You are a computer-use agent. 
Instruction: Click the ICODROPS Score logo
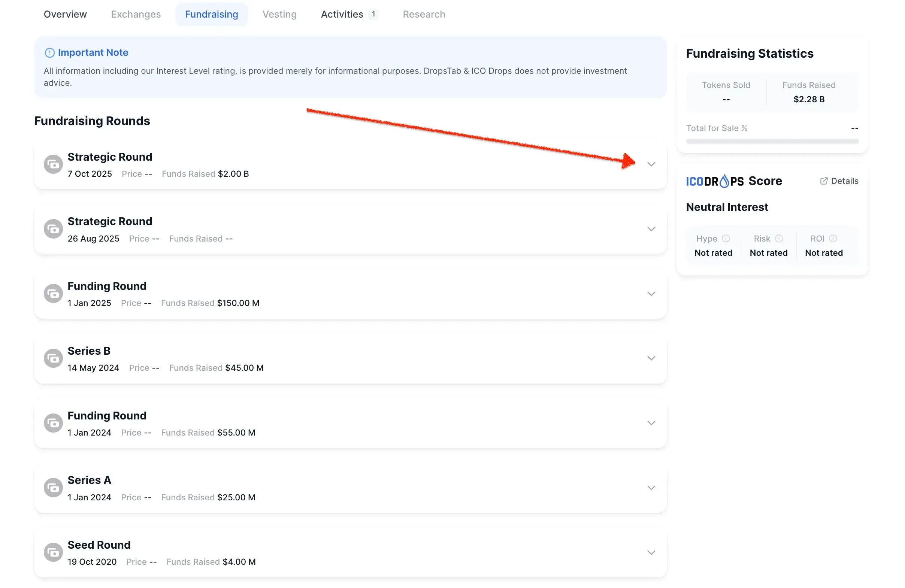(714, 181)
